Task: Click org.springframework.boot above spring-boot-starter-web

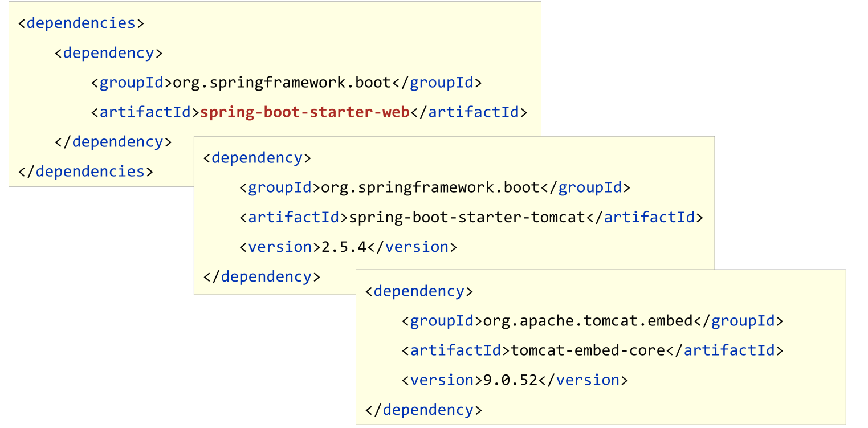Action: click(282, 83)
